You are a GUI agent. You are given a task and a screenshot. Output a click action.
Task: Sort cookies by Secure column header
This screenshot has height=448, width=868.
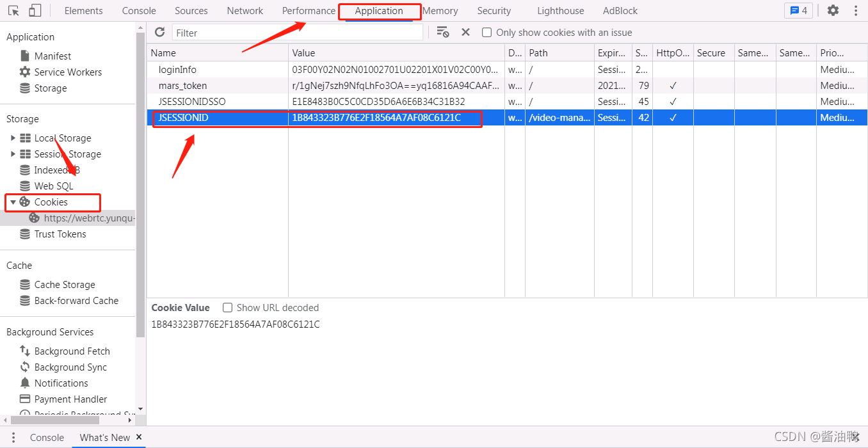pos(714,53)
